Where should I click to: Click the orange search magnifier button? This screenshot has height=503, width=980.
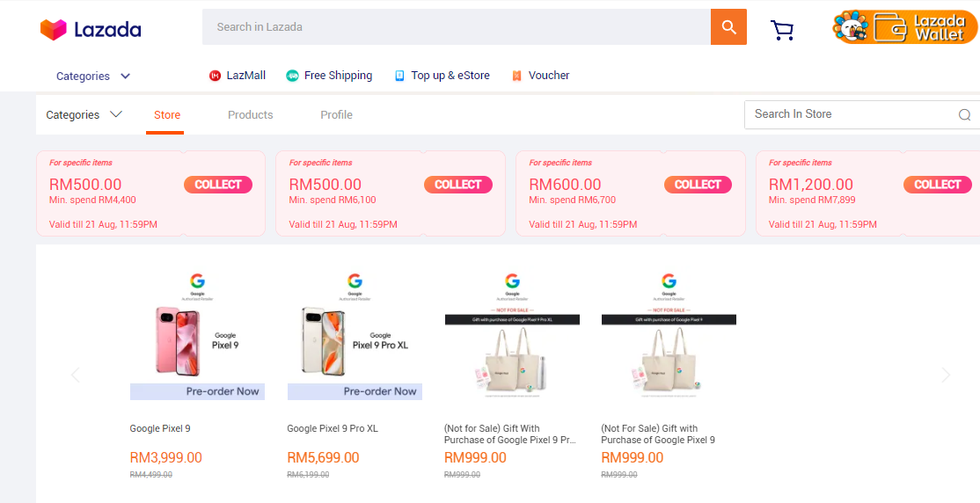coord(728,27)
